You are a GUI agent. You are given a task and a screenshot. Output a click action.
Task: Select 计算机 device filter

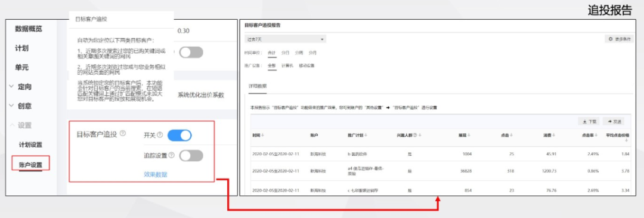pyautogui.click(x=287, y=66)
